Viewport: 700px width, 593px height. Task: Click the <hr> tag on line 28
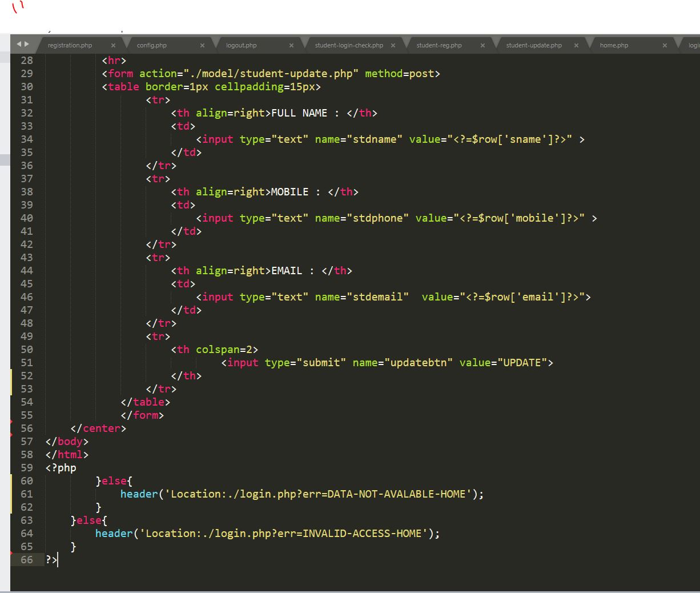114,61
